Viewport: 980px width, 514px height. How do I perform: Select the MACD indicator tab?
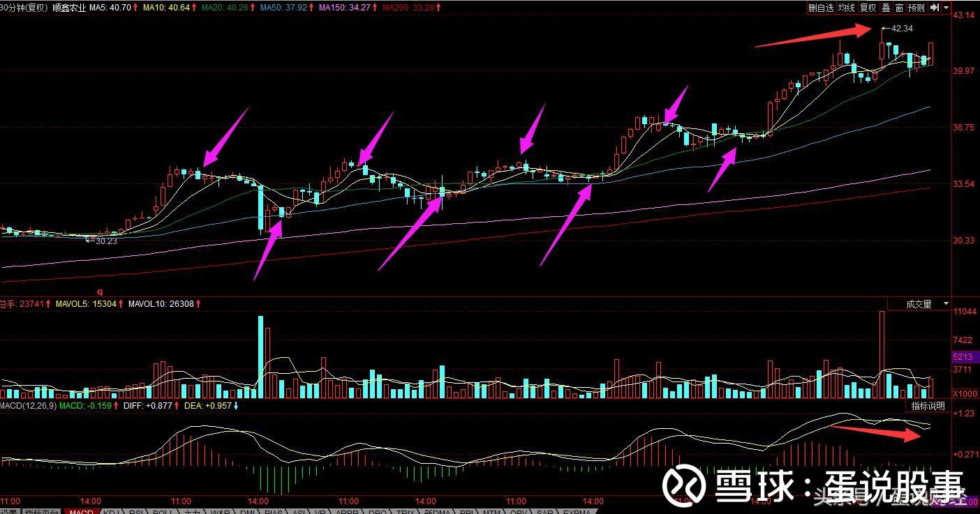pyautogui.click(x=80, y=511)
